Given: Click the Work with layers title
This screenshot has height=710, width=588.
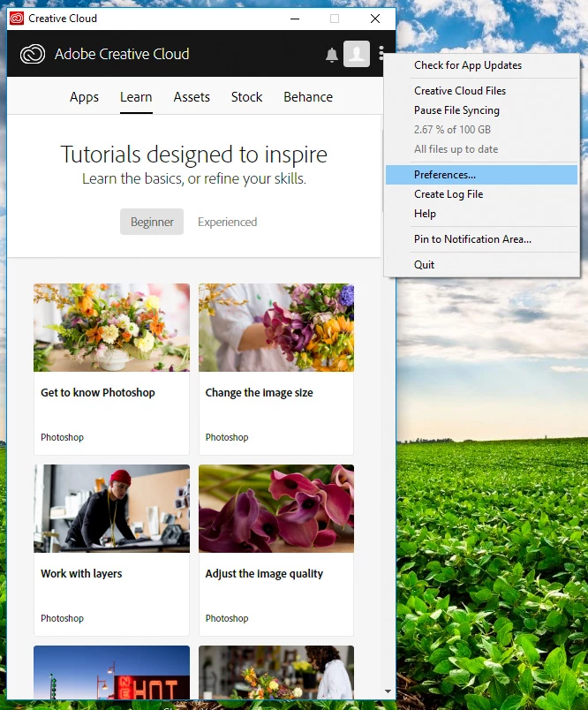Looking at the screenshot, I should tap(81, 574).
